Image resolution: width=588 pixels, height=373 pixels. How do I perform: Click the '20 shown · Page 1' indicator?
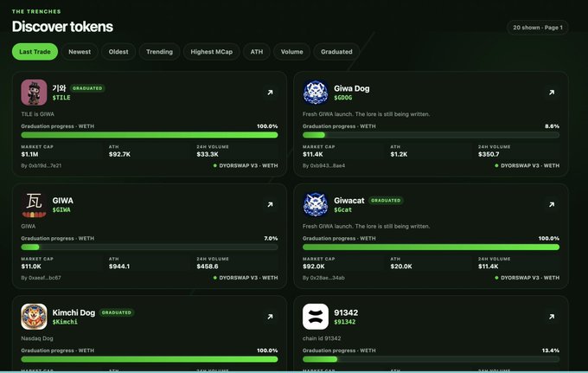coord(538,28)
